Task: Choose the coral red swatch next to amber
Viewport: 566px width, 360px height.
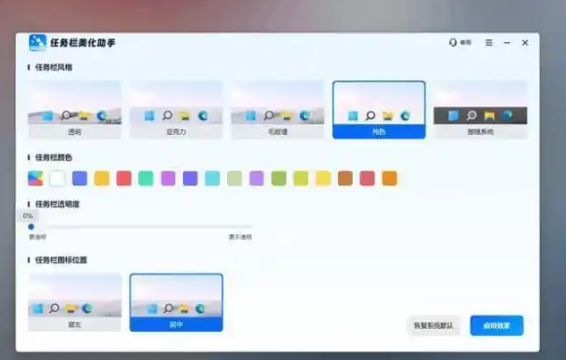Action: 124,178
